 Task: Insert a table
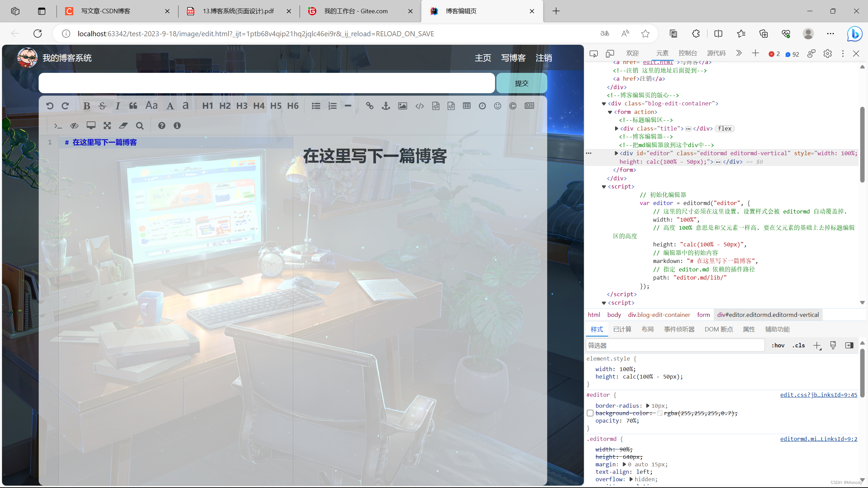467,106
